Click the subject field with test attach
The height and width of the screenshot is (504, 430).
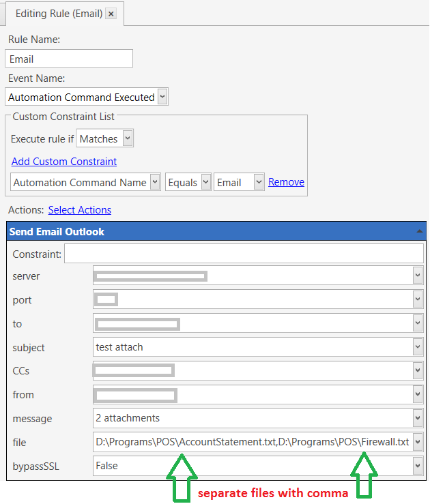[253, 347]
